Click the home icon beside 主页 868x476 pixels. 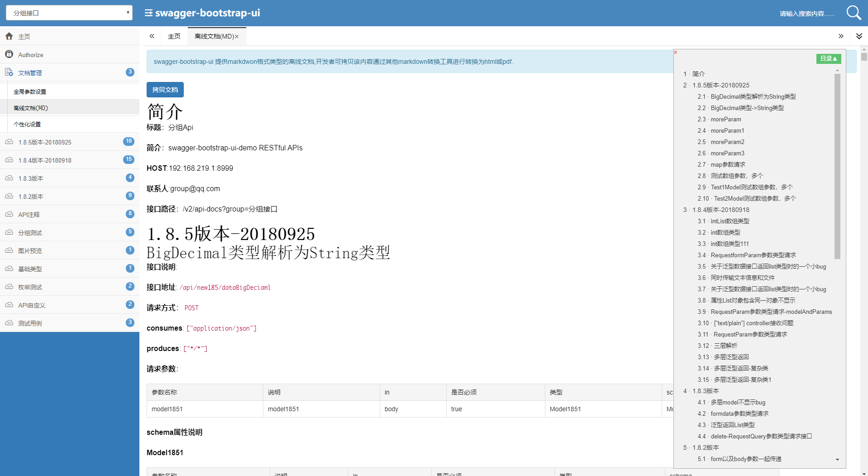(x=9, y=36)
